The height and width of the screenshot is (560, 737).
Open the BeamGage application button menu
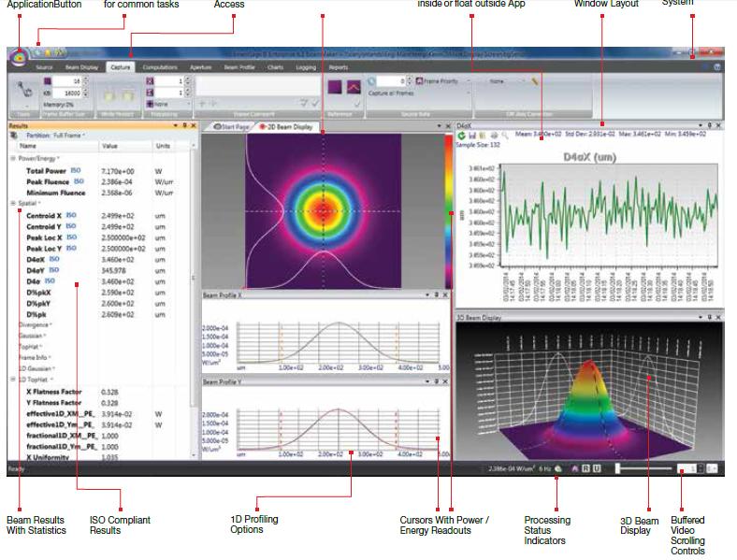19,57
